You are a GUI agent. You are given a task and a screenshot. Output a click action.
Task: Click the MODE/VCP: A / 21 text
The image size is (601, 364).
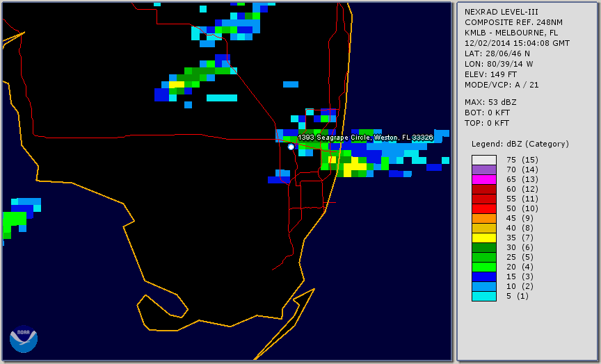click(x=502, y=85)
